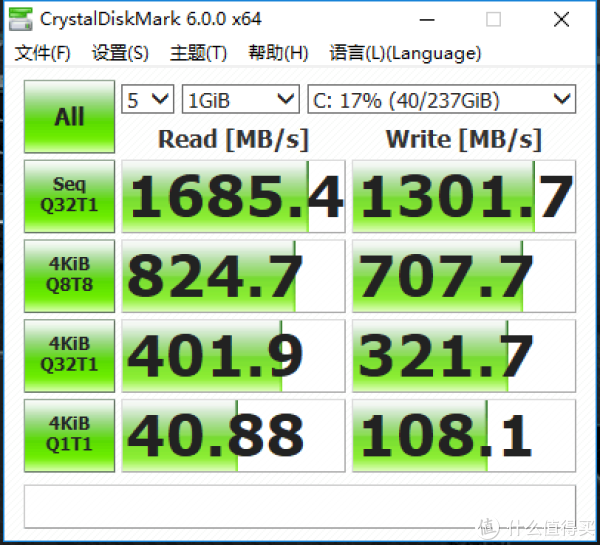This screenshot has height=545, width=600.
Task: Select the 4KiB Q8T8 read result 824.7
Action: [x=233, y=276]
